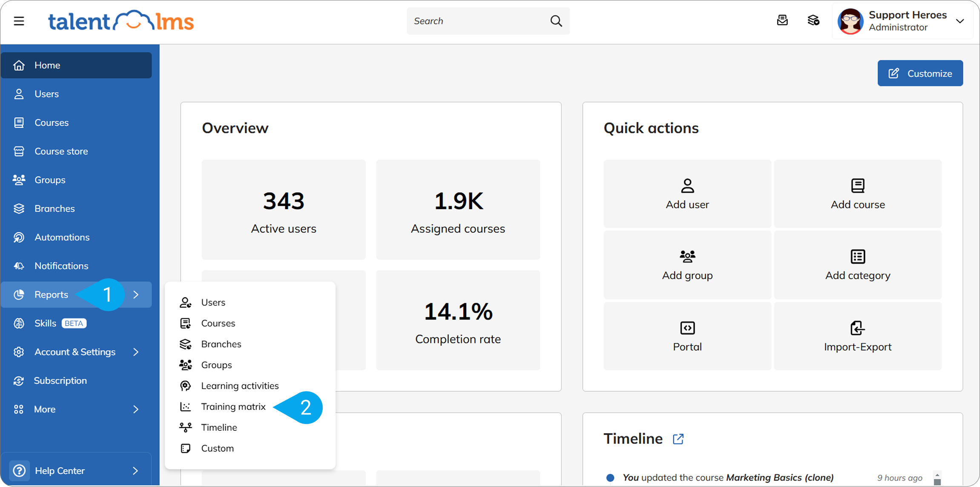The width and height of the screenshot is (980, 487).
Task: Expand the More chevron
Action: 136,409
